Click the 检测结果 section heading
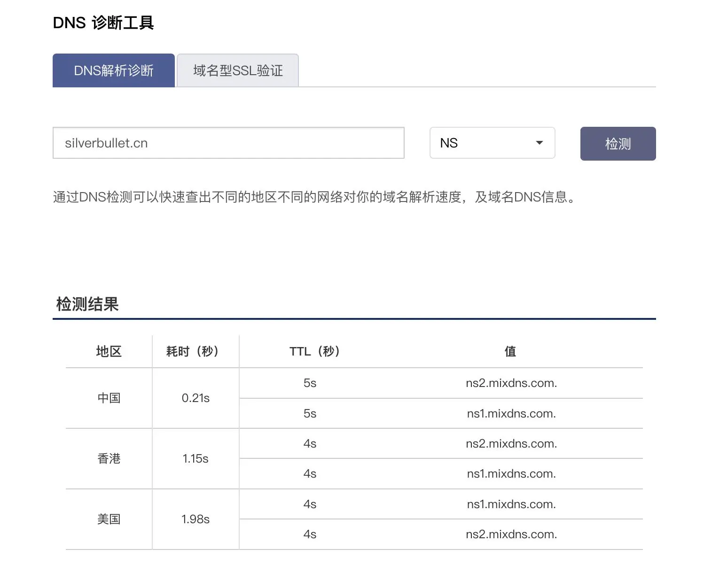 [x=87, y=304]
